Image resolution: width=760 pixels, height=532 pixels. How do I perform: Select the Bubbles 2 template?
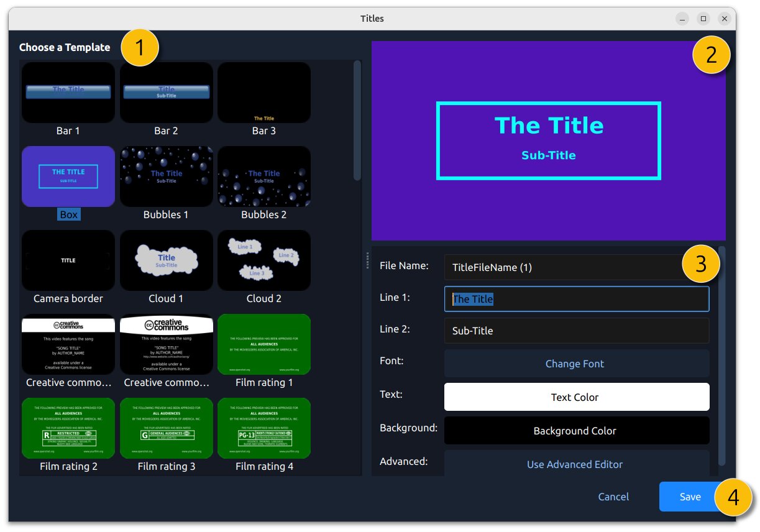pyautogui.click(x=263, y=176)
